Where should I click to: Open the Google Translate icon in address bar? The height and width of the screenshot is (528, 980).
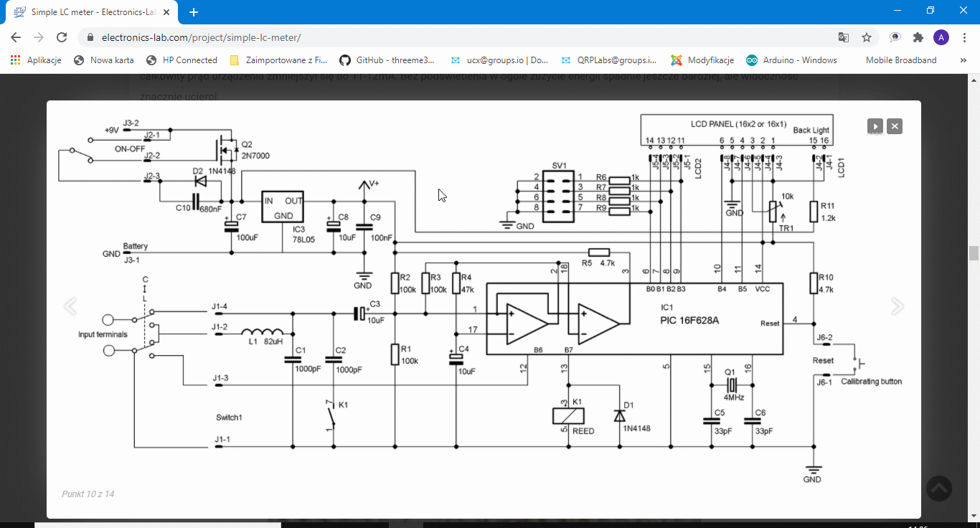pyautogui.click(x=844, y=37)
